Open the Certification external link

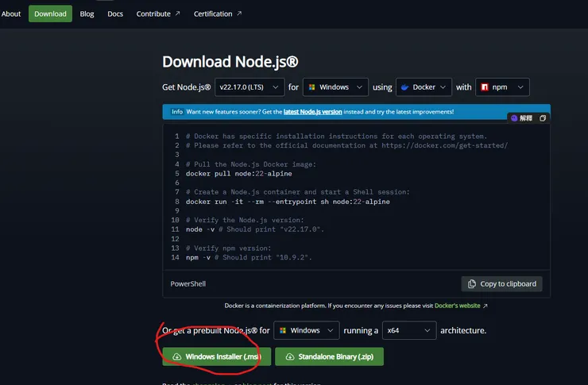pos(218,13)
